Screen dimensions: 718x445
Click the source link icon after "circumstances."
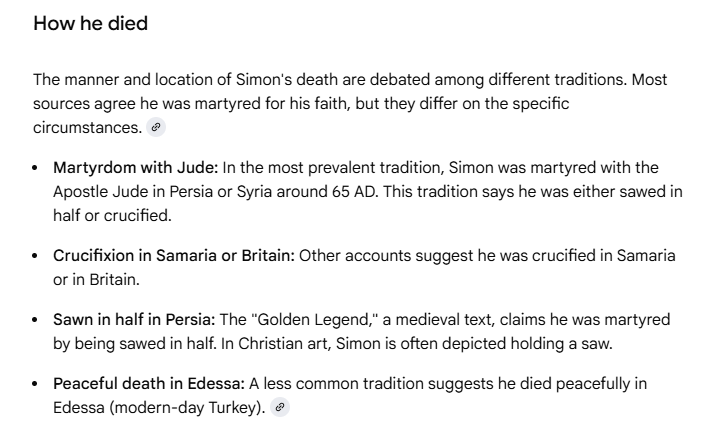pos(154,128)
